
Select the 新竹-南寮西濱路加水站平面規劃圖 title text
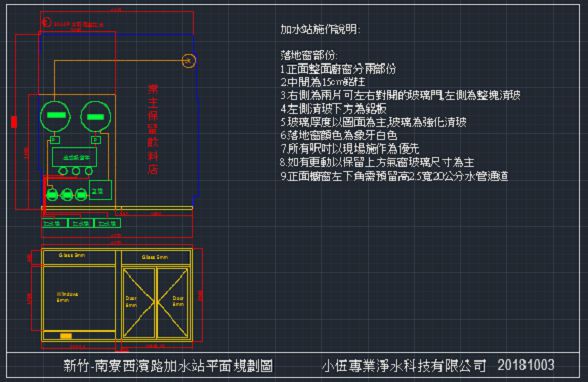coord(168,366)
